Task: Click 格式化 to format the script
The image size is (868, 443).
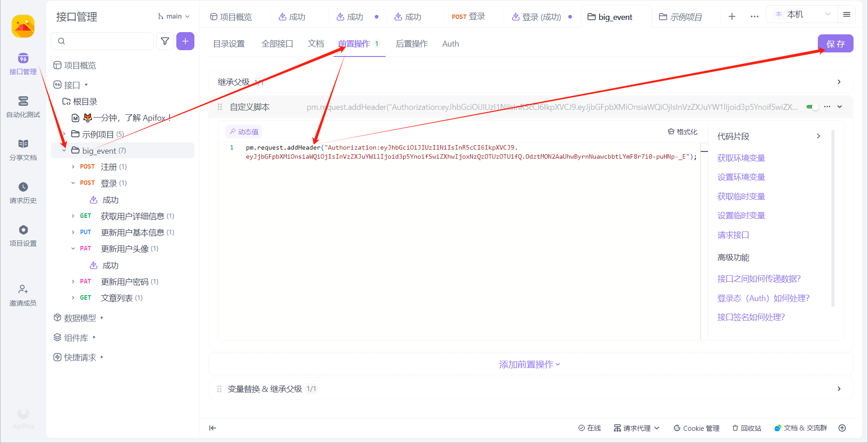Action: (683, 132)
